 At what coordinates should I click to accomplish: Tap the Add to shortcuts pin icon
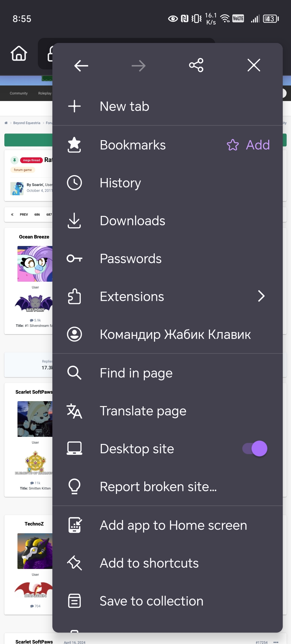tap(74, 563)
